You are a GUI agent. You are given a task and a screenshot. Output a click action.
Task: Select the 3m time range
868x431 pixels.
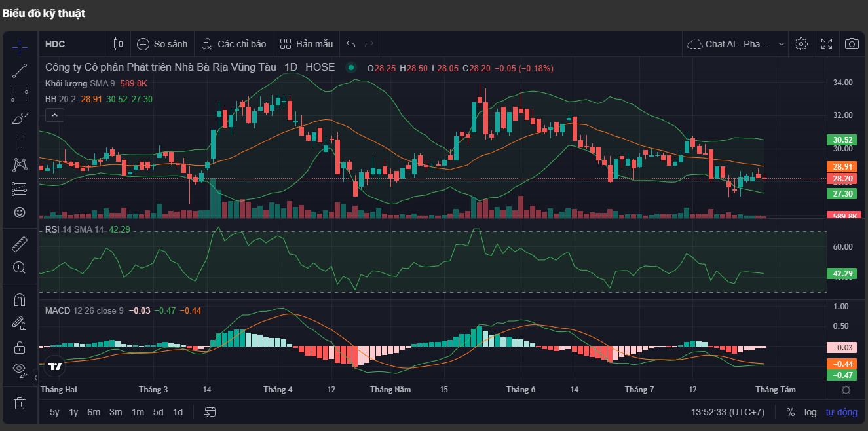(x=115, y=412)
